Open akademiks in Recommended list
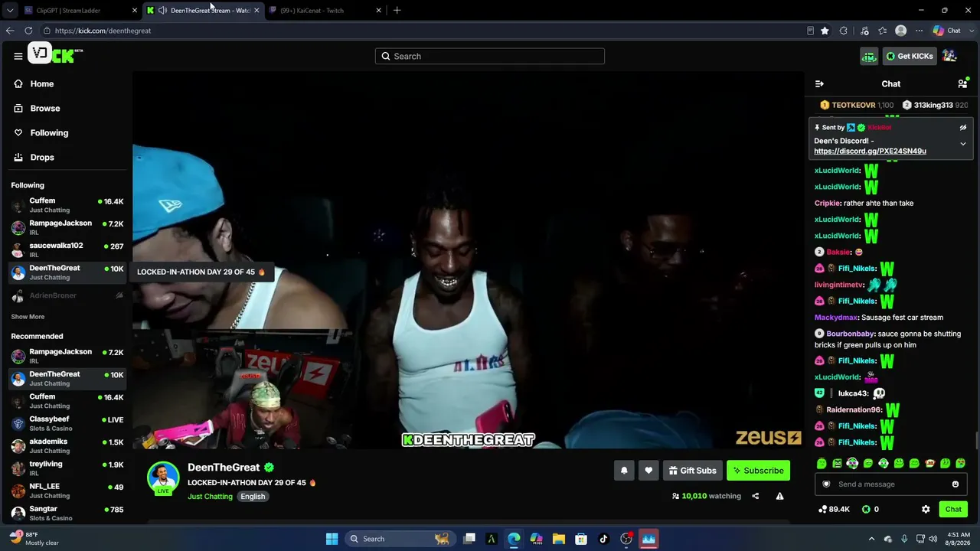This screenshot has height=551, width=980. pos(67,445)
